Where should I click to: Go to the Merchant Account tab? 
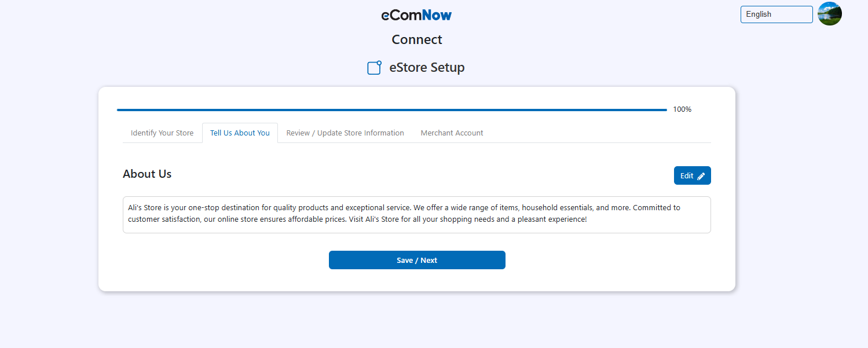pyautogui.click(x=452, y=133)
